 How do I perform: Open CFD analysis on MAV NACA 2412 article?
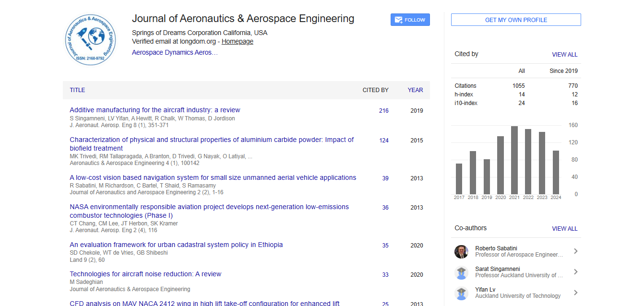(x=204, y=303)
